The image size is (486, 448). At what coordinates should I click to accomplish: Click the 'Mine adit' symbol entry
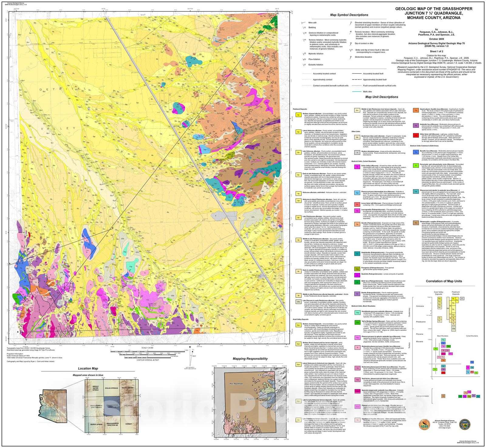tap(309, 23)
